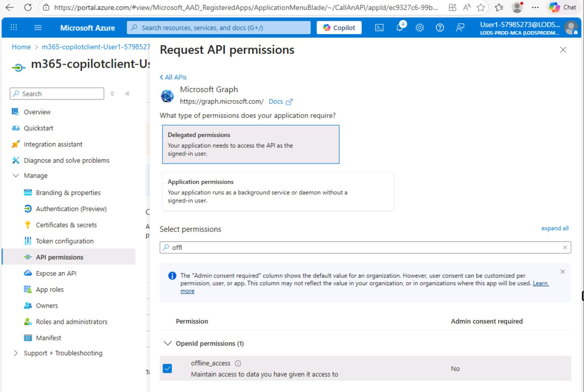Uncheck the offline_access permission checkbox
584x392 pixels.
[167, 368]
